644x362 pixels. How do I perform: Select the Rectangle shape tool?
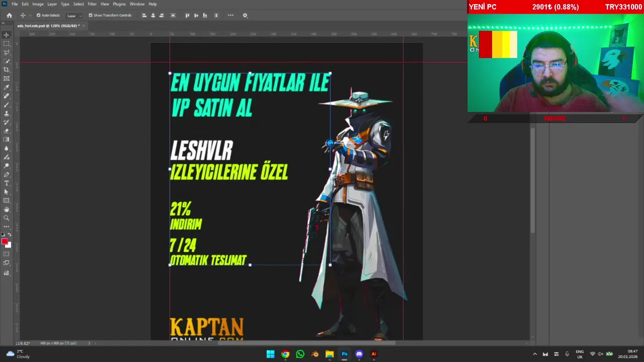point(7,201)
